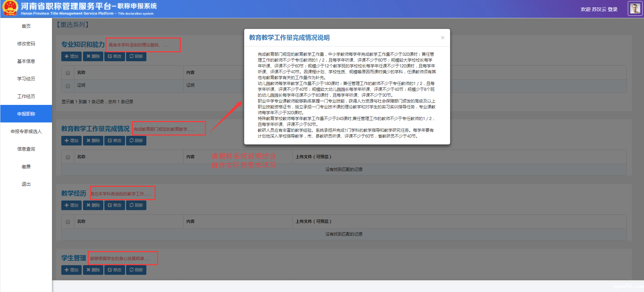This screenshot has height=292, width=644.
Task: Click 删除 under 专业知识和能力
Action: point(93,56)
